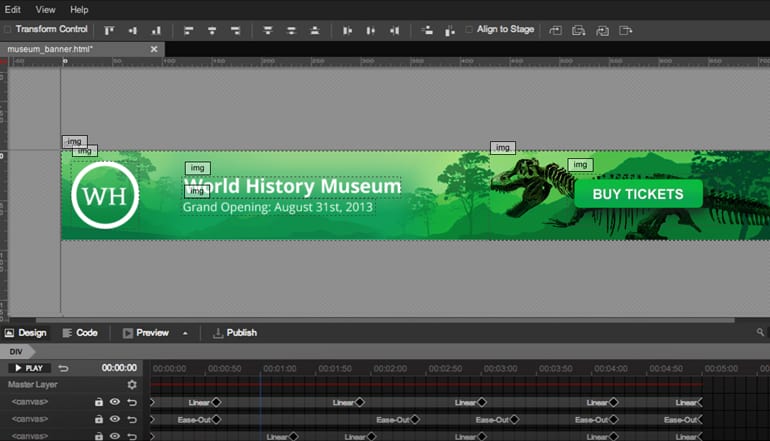Enable the Transform Control checkbox
This screenshot has height=441, width=770.
click(x=8, y=30)
